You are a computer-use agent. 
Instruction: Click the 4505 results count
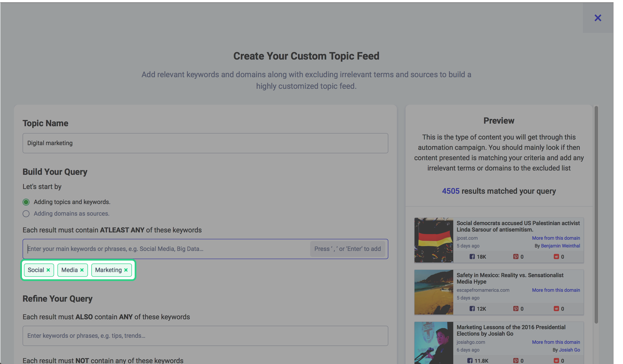coord(450,191)
